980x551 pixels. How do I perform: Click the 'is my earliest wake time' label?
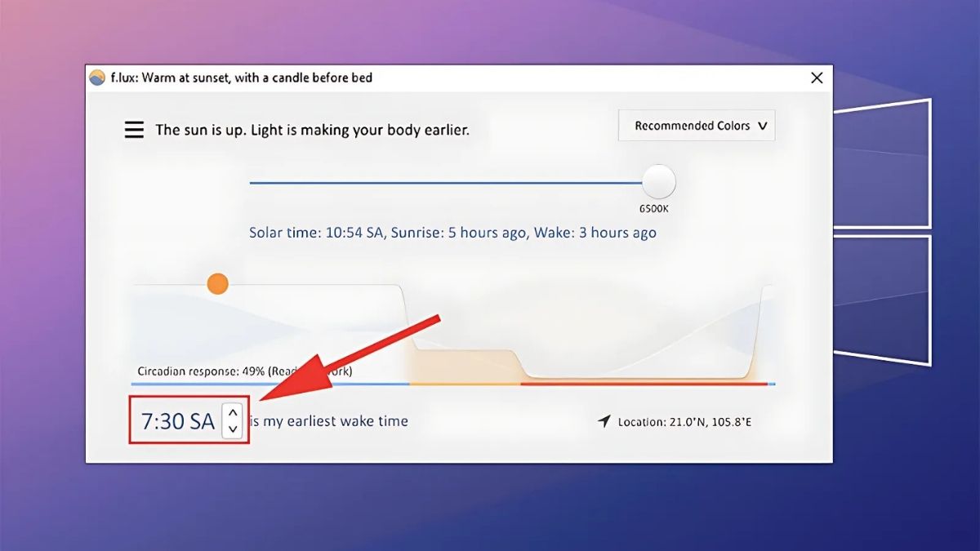329,421
